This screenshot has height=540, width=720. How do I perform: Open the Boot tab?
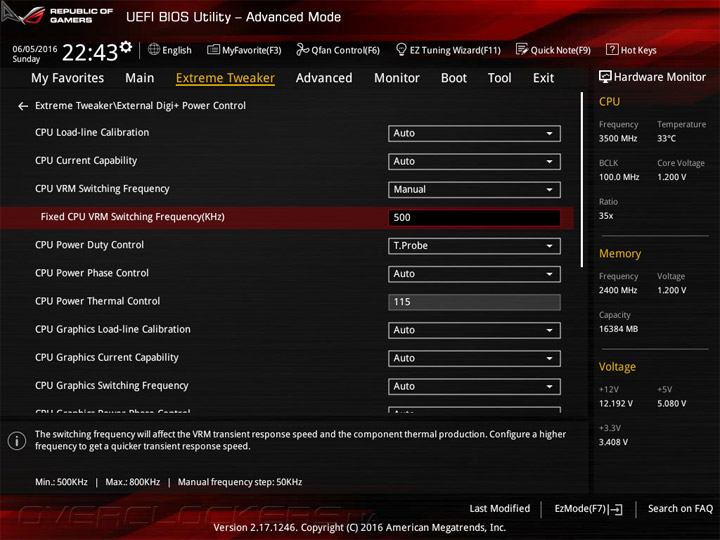[x=454, y=78]
